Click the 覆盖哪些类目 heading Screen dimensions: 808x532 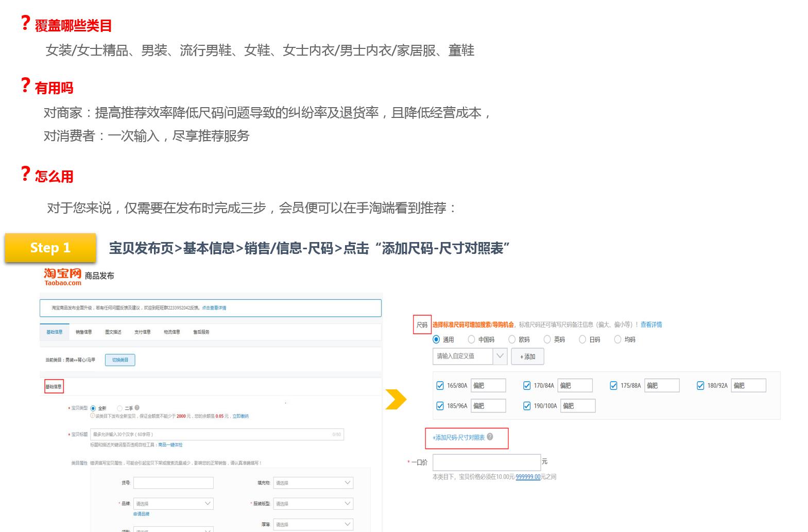[73, 25]
